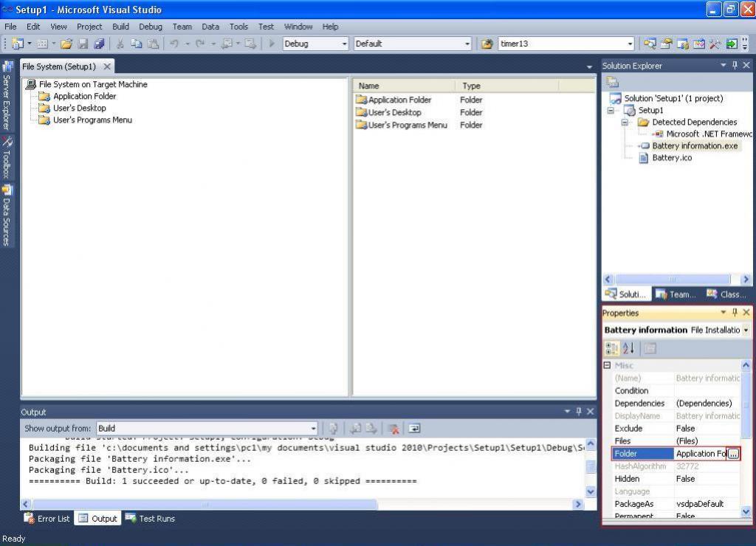756x546 pixels.
Task: Click the Output panel horizontal scrollbar
Action: click(x=205, y=505)
